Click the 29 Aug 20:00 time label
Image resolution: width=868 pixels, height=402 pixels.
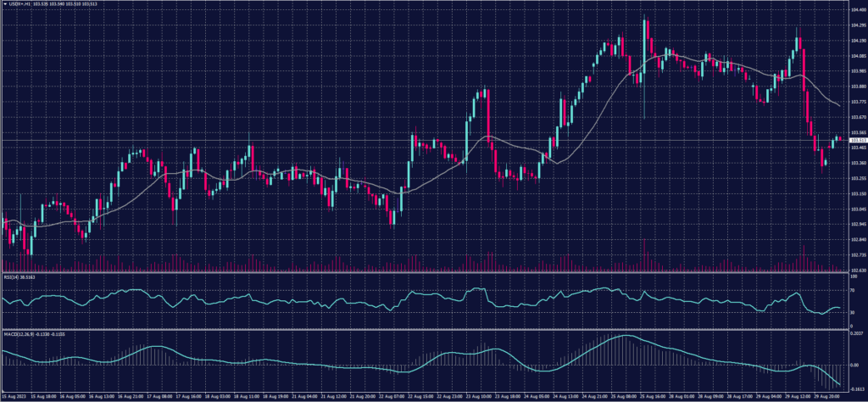point(829,395)
